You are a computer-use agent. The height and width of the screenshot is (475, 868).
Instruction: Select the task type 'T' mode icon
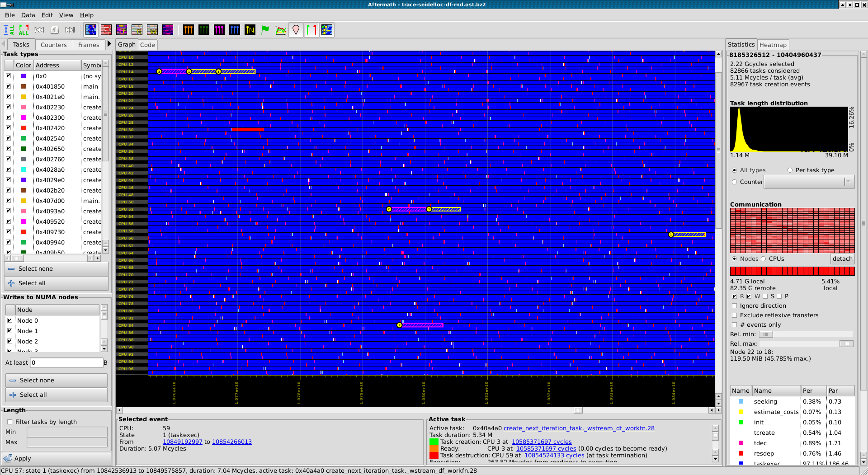[122, 30]
